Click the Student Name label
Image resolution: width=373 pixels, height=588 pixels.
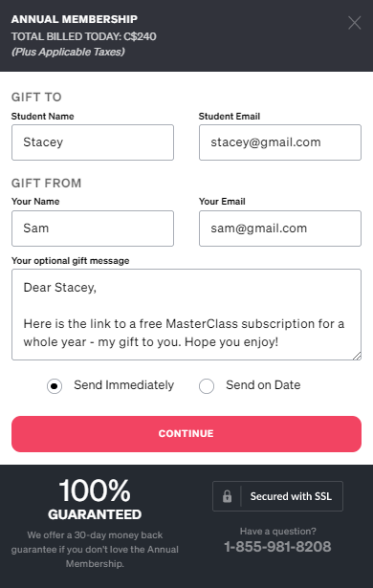(x=42, y=117)
